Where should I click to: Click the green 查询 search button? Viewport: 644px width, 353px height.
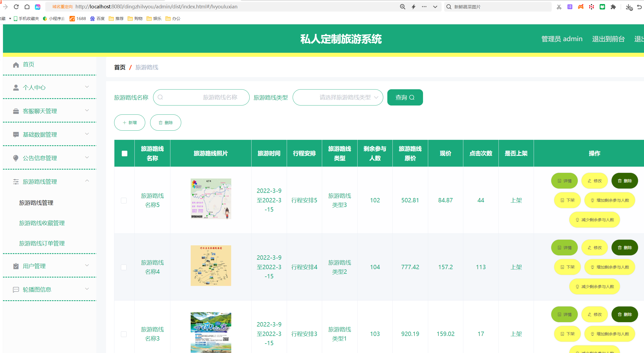tap(405, 97)
